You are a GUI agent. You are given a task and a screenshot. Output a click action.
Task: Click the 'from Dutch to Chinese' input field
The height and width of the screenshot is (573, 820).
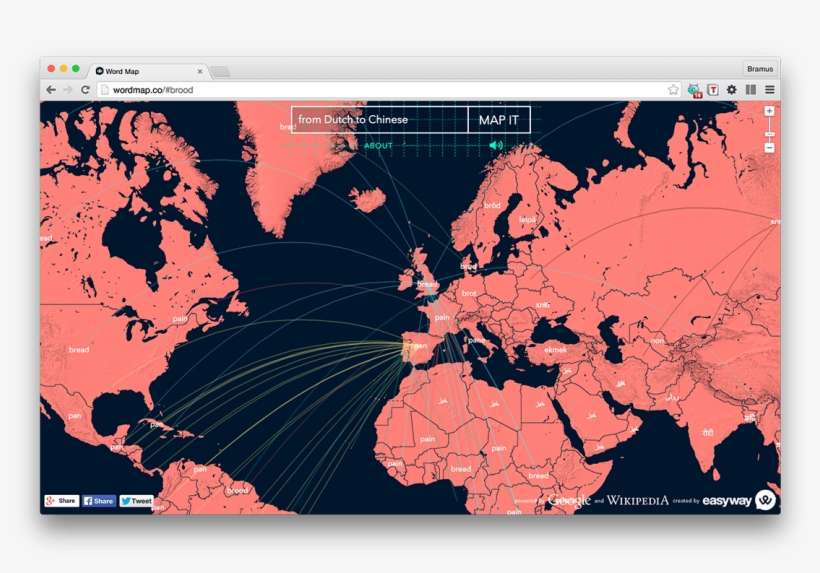click(x=380, y=120)
